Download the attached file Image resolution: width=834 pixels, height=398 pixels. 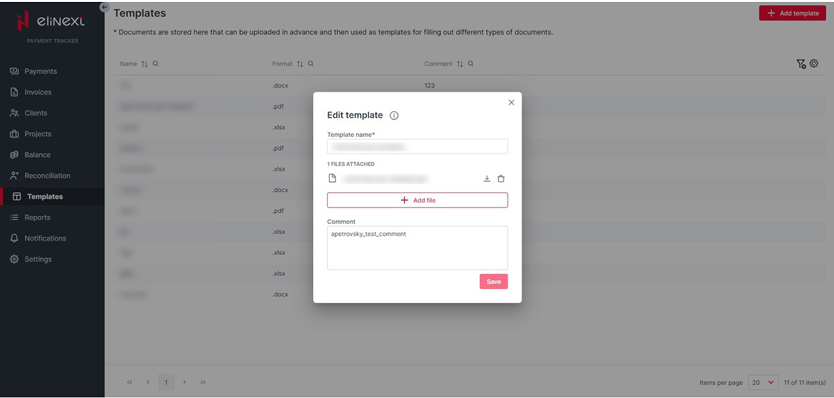pos(487,179)
